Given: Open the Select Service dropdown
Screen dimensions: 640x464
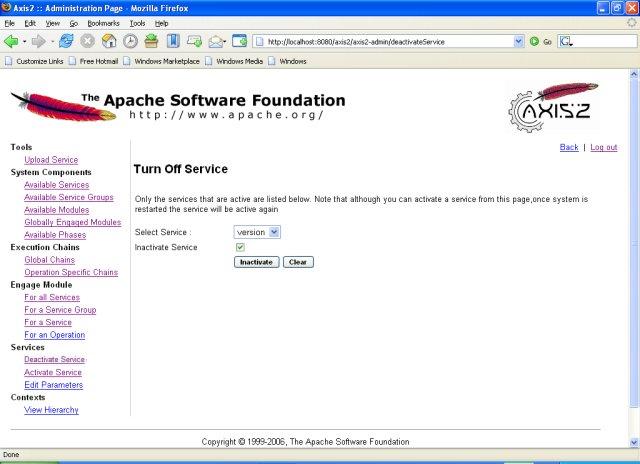Looking at the screenshot, I should [257, 232].
